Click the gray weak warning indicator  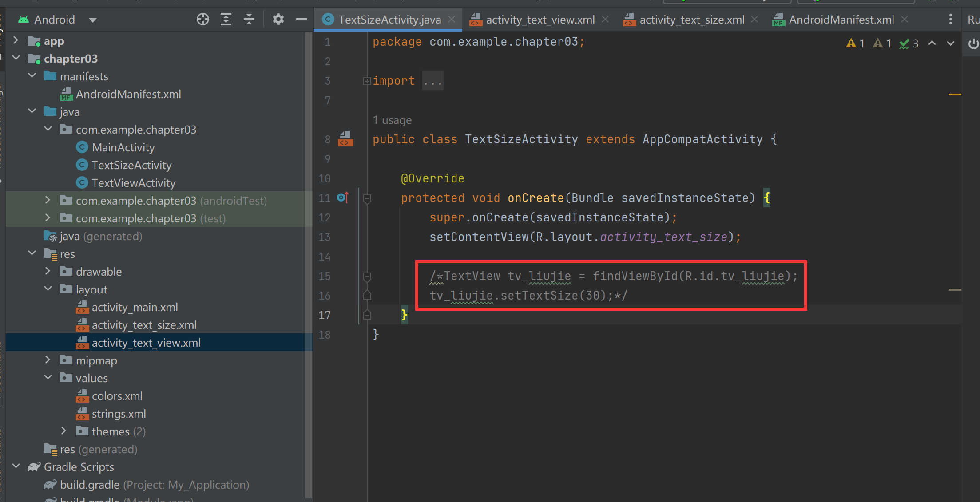click(882, 43)
